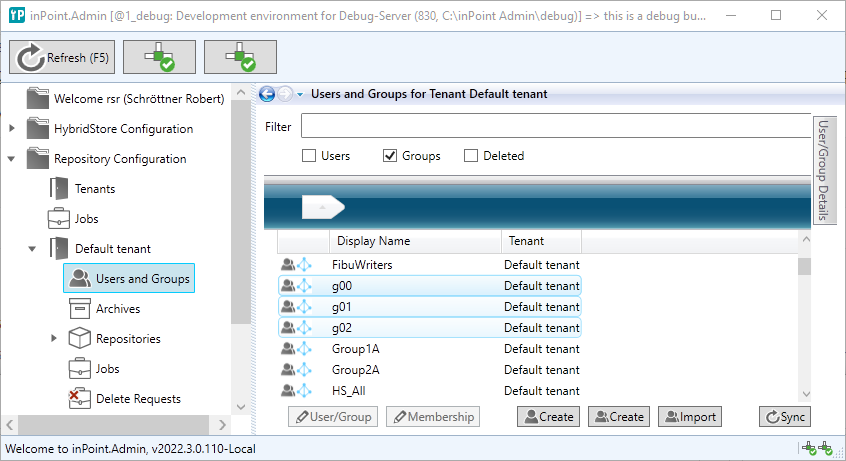Viewport: 846px width, 461px height.
Task: Open Delete Requests in the tree
Action: tap(137, 399)
